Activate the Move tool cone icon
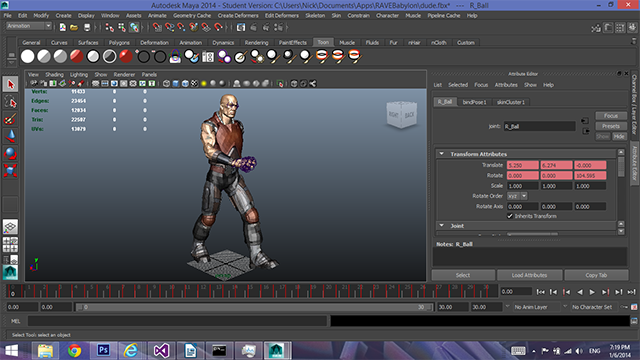640x360 pixels. [x=10, y=136]
